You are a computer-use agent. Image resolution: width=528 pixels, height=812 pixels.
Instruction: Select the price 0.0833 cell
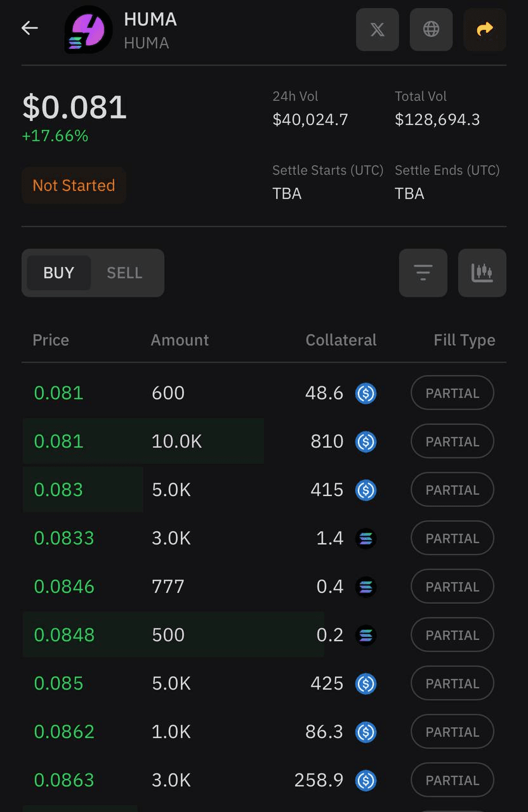64,538
